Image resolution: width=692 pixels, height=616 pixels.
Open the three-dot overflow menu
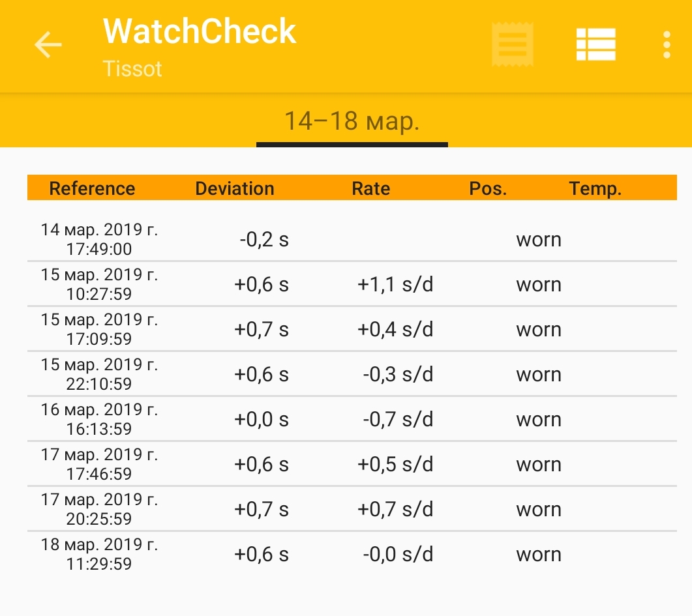tap(666, 45)
